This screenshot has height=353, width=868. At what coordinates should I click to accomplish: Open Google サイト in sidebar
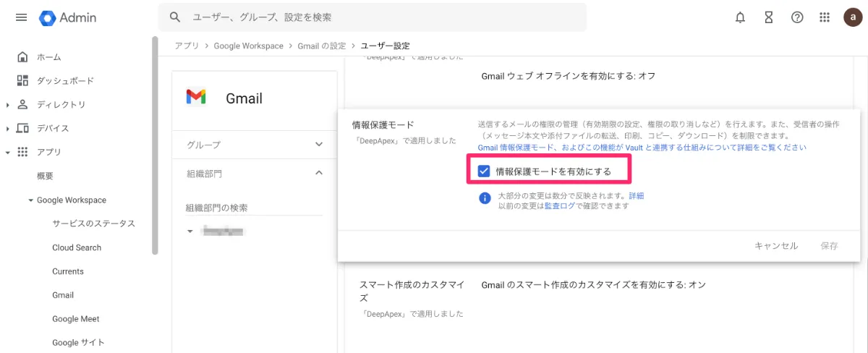tap(78, 343)
